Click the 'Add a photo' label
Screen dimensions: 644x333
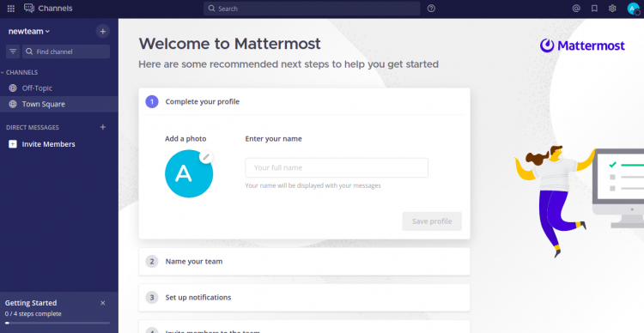(185, 139)
